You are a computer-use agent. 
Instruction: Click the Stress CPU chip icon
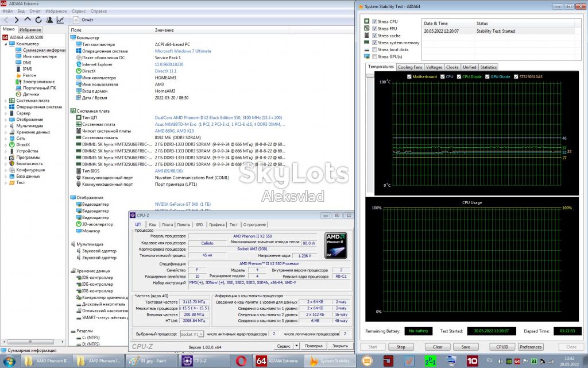(367, 21)
